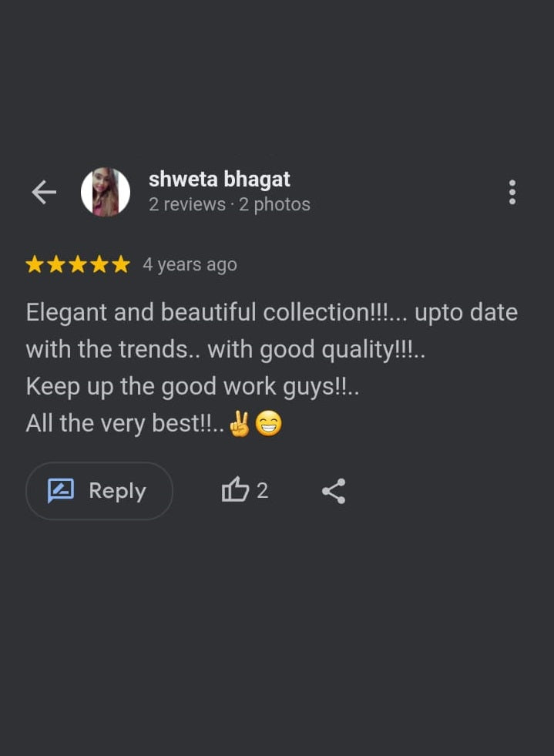Select the 4 years ago timestamp
554x756 pixels.
[x=190, y=264]
